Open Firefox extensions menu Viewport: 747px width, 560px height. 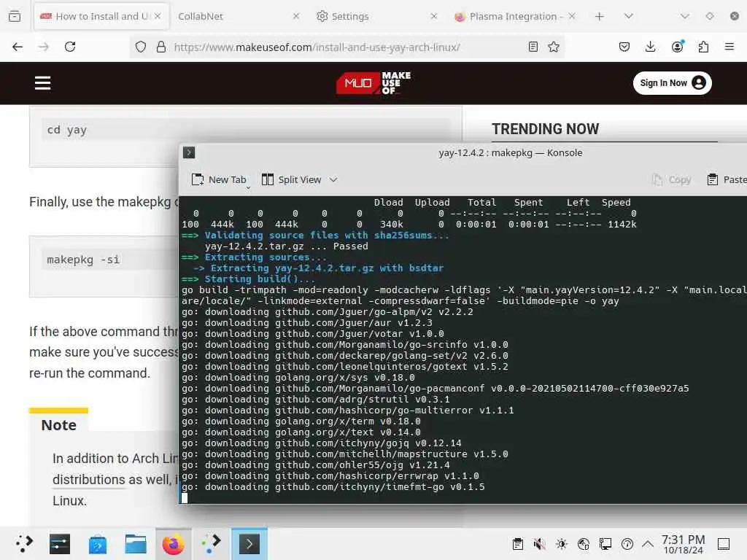[x=703, y=47]
